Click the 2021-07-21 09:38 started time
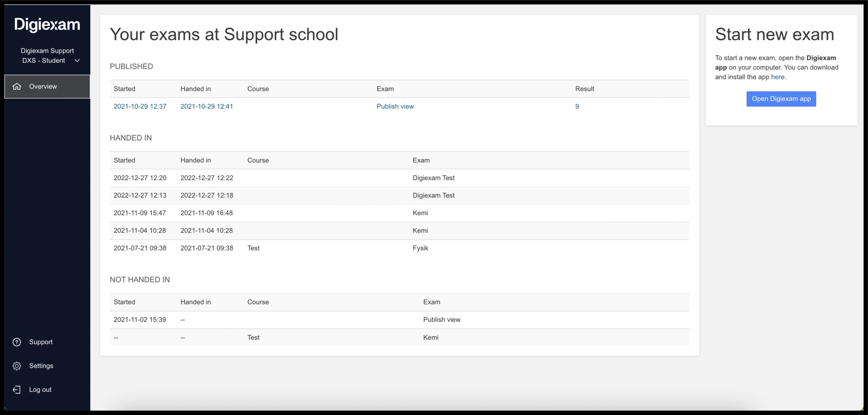The width and height of the screenshot is (868, 415). pos(140,248)
